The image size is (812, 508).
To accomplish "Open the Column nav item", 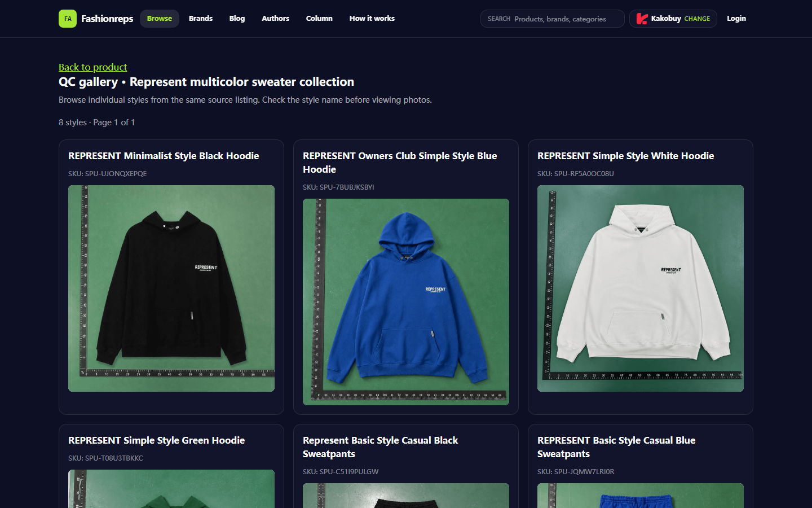I will [319, 19].
